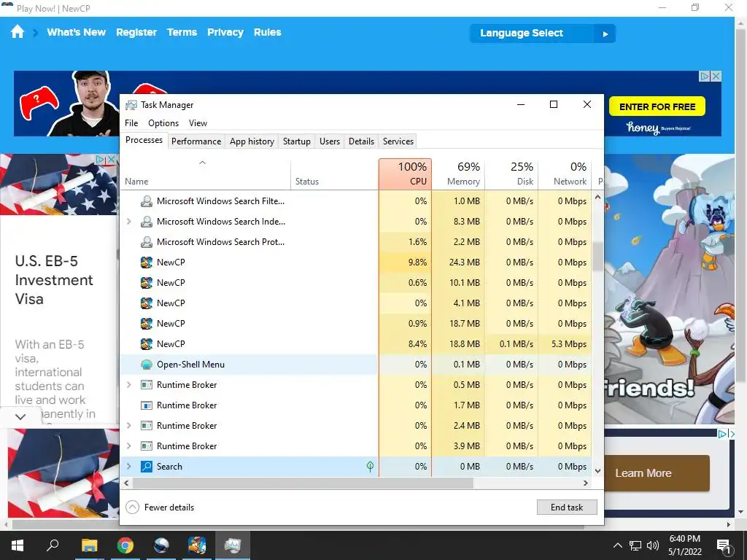Click the Open-Shell Menu process icon
Image resolution: width=747 pixels, height=560 pixels.
click(x=146, y=365)
